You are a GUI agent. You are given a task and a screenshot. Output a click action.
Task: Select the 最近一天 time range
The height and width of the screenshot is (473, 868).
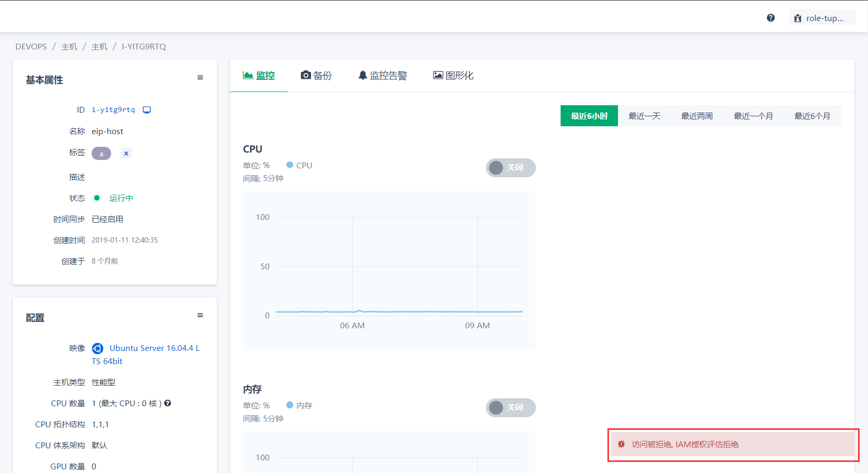644,116
